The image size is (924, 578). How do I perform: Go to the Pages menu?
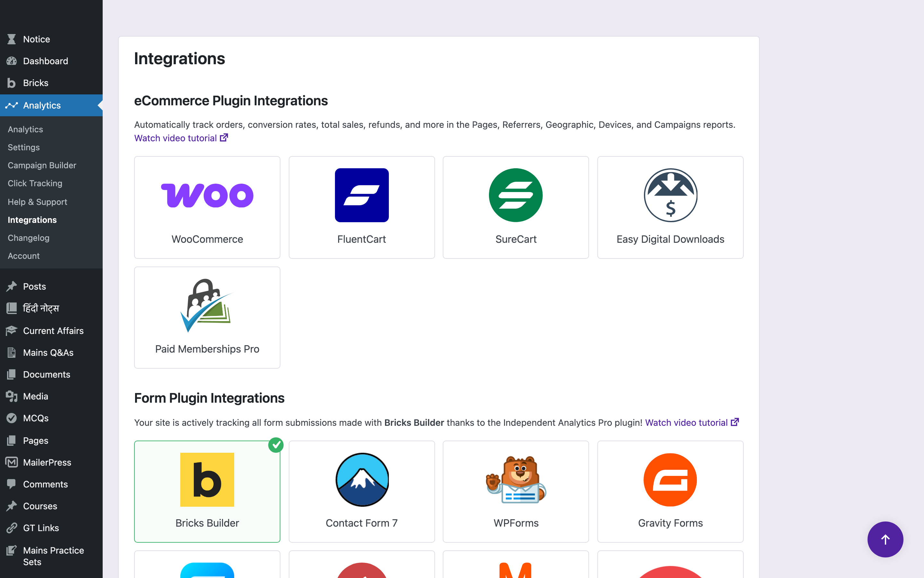click(x=36, y=440)
